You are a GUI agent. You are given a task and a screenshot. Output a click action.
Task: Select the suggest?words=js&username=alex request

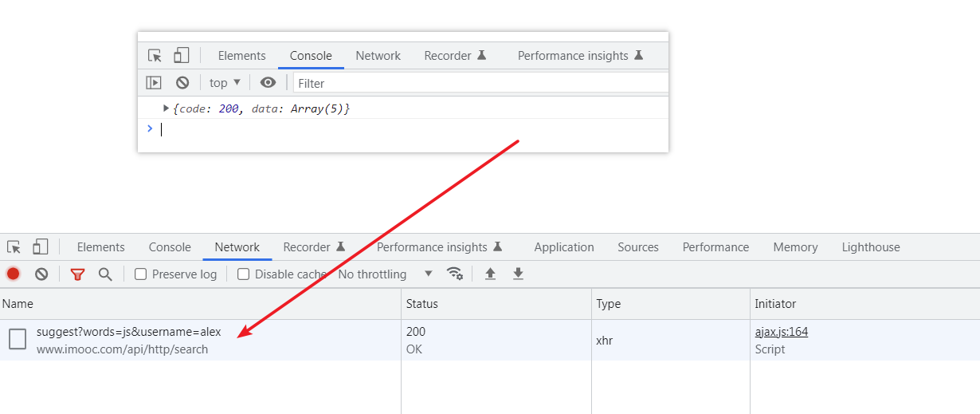[x=129, y=332]
